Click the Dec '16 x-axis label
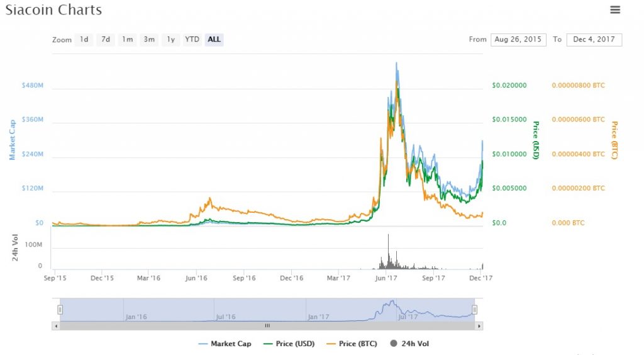This screenshot has width=644, height=355. click(292, 278)
